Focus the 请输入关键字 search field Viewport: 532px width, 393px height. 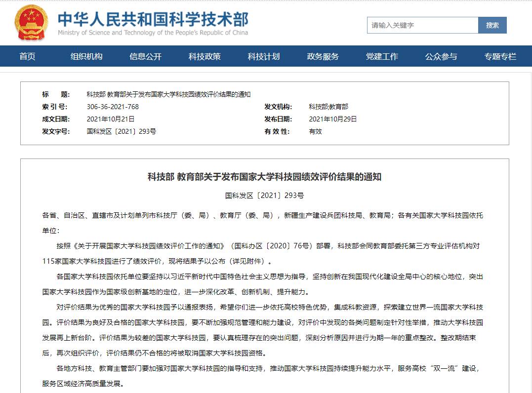click(422, 25)
